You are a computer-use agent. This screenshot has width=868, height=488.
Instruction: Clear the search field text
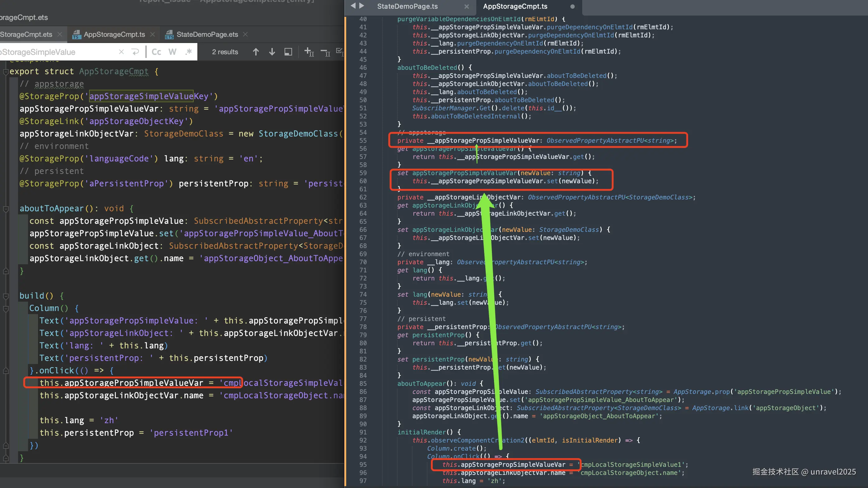click(121, 52)
